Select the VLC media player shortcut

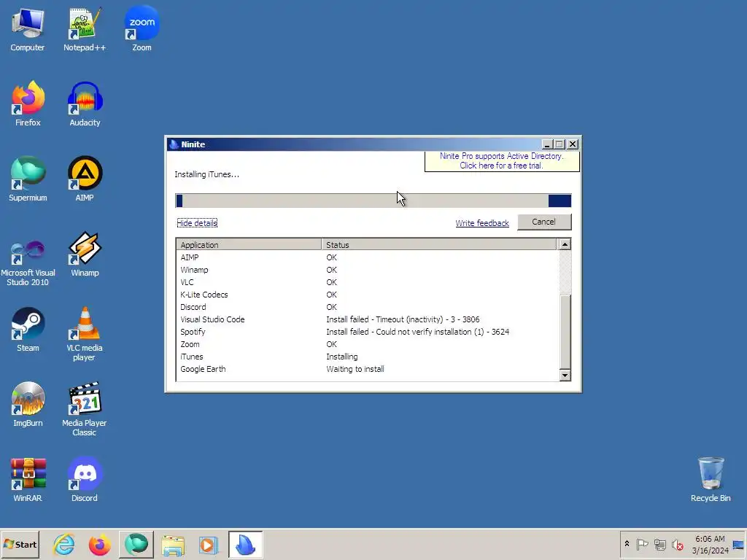(x=85, y=334)
